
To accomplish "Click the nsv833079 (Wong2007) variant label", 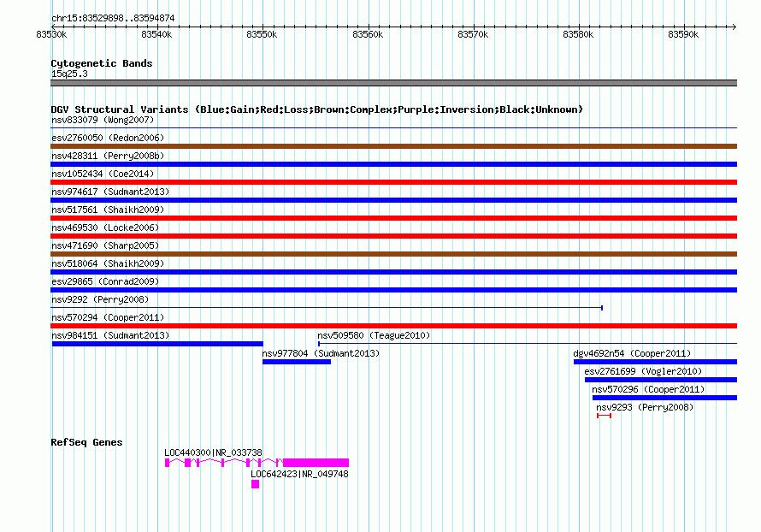I will 103,120.
